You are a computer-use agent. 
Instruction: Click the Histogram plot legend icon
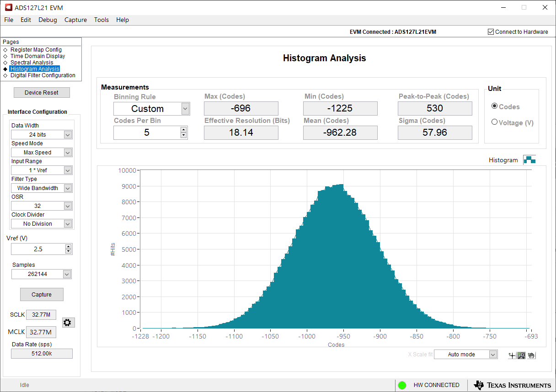[x=529, y=159]
